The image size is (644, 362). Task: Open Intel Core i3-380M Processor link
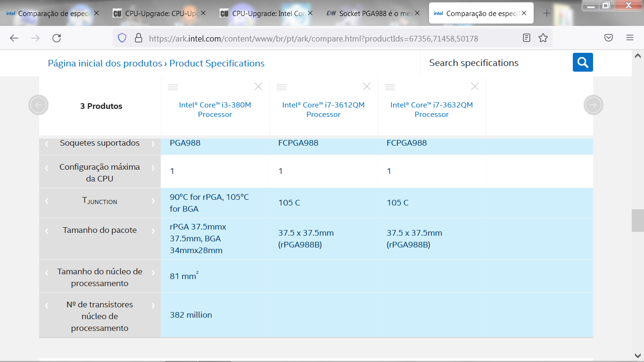click(215, 109)
